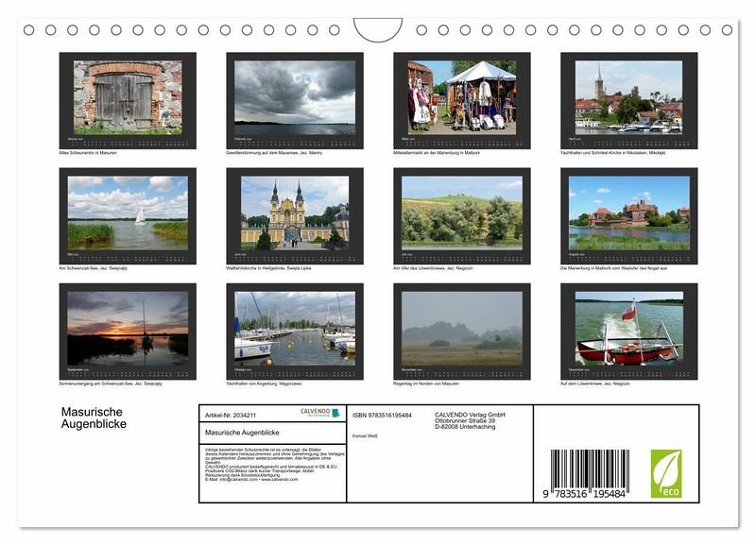756x545 pixels.
Task: Click the foggy rainy November photo
Action: [x=462, y=332]
